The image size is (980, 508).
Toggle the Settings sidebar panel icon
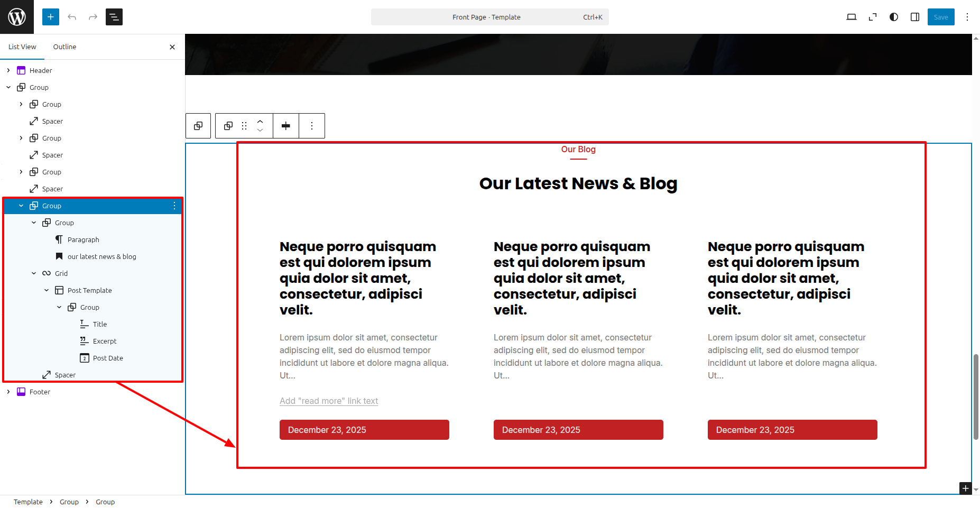coord(915,17)
